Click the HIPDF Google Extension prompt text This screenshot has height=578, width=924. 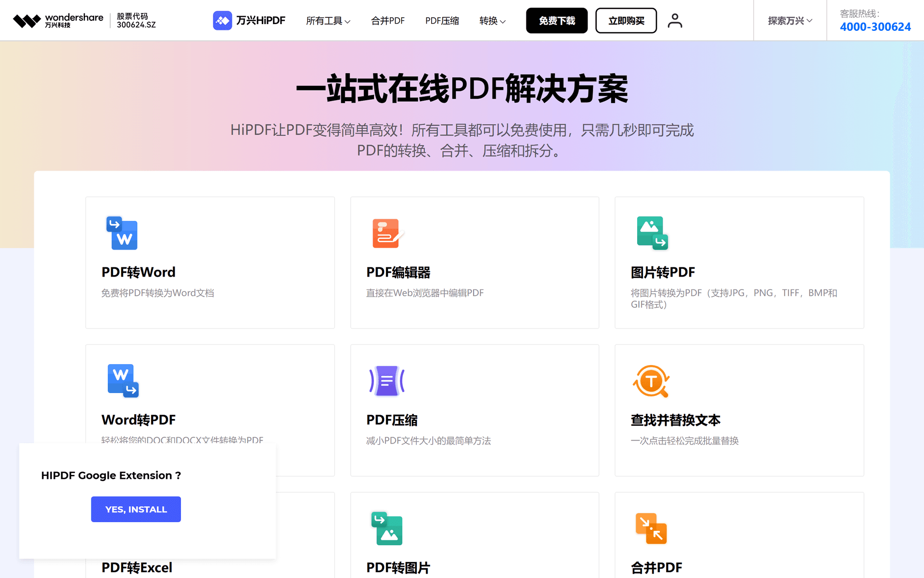pyautogui.click(x=111, y=475)
